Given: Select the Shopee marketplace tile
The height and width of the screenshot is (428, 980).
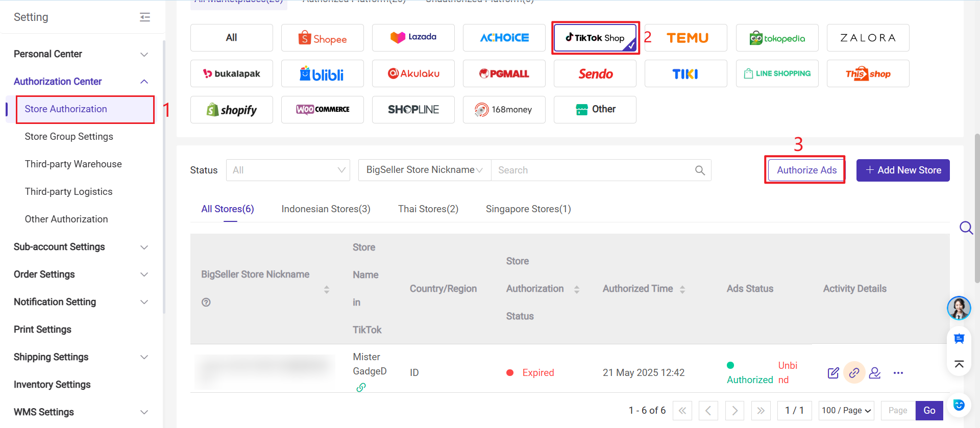Looking at the screenshot, I should (x=323, y=38).
